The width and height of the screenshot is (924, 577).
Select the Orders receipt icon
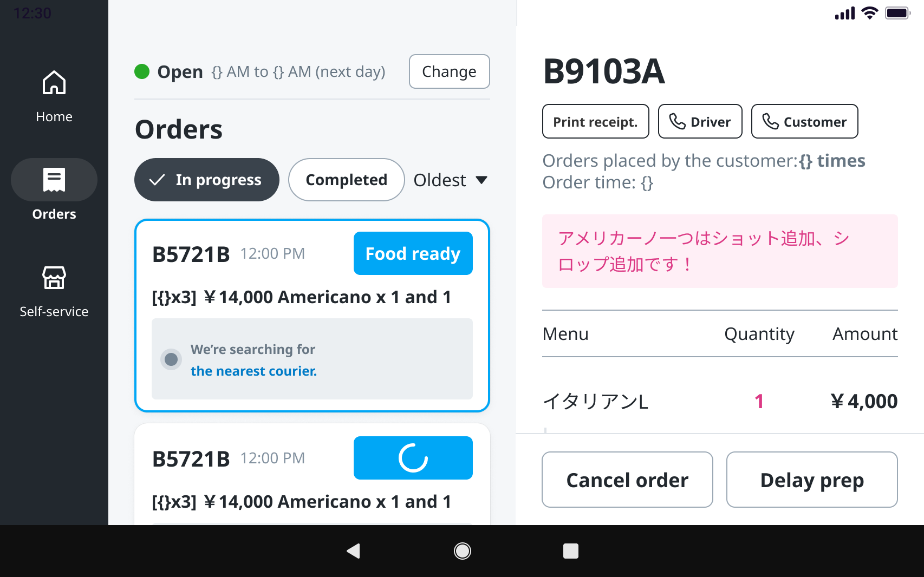click(x=54, y=180)
